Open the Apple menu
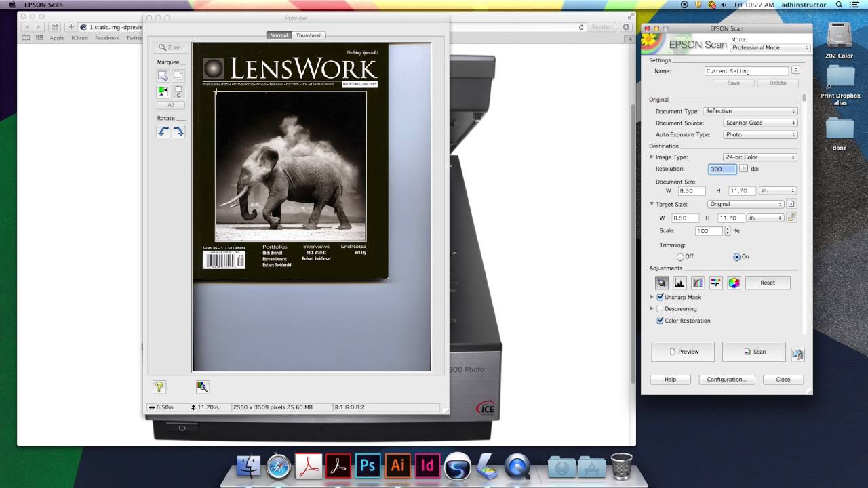This screenshot has height=488, width=868. coord(12,5)
